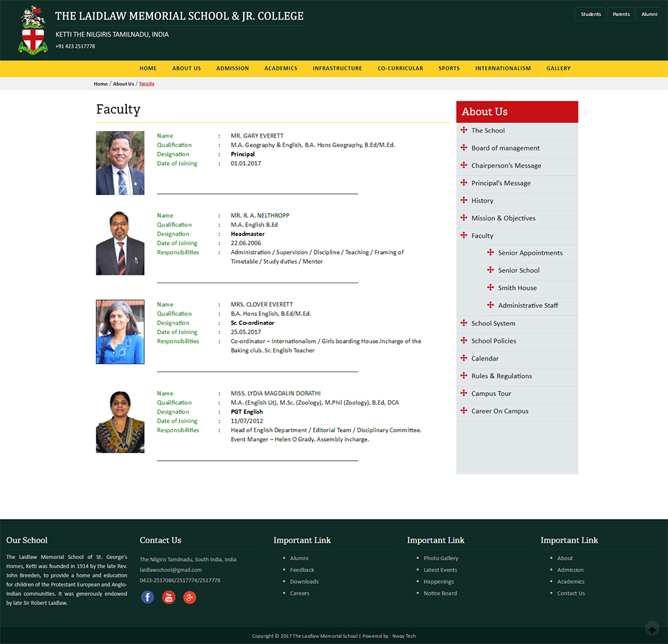The height and width of the screenshot is (644, 668).
Task: Click the Students button
Action: tap(591, 14)
